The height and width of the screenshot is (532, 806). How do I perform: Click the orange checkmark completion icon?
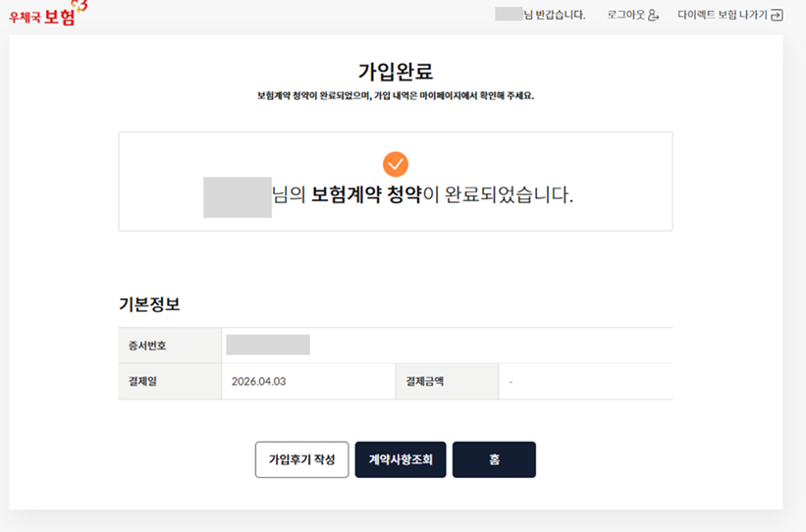(396, 164)
